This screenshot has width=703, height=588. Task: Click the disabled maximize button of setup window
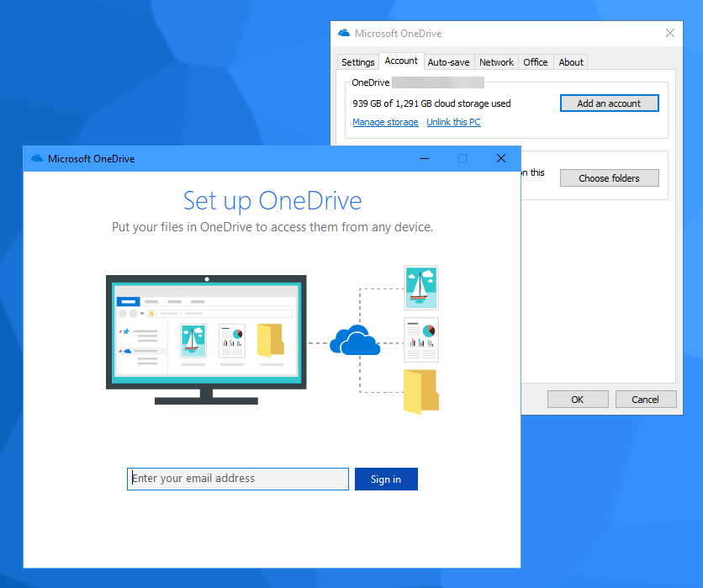(x=462, y=158)
